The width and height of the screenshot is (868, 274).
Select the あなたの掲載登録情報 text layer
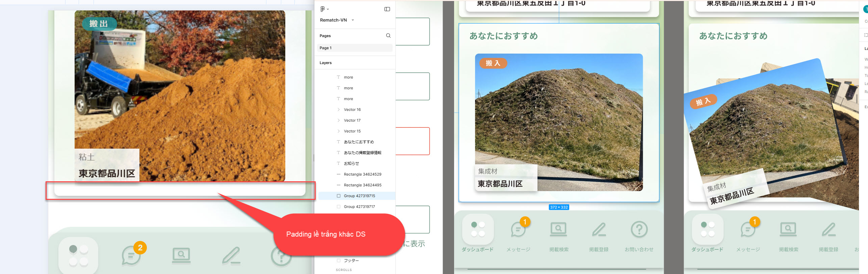click(x=362, y=153)
